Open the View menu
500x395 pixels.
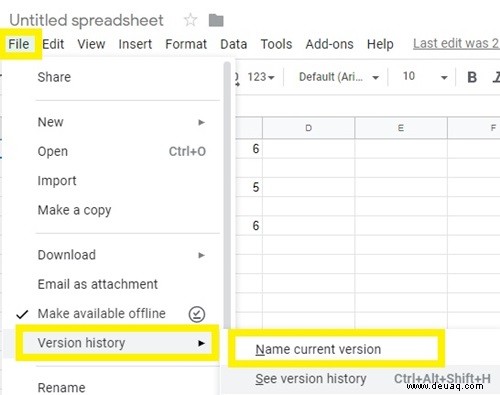(91, 44)
